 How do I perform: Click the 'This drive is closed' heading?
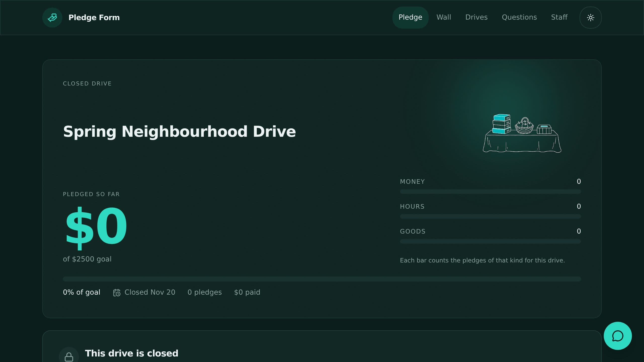[132, 353]
